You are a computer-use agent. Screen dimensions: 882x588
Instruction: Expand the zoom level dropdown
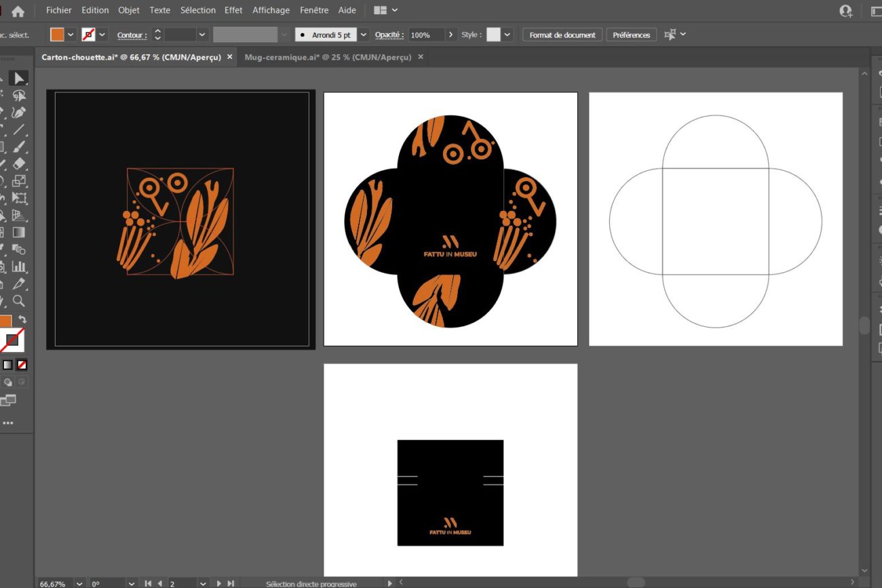[x=79, y=583]
